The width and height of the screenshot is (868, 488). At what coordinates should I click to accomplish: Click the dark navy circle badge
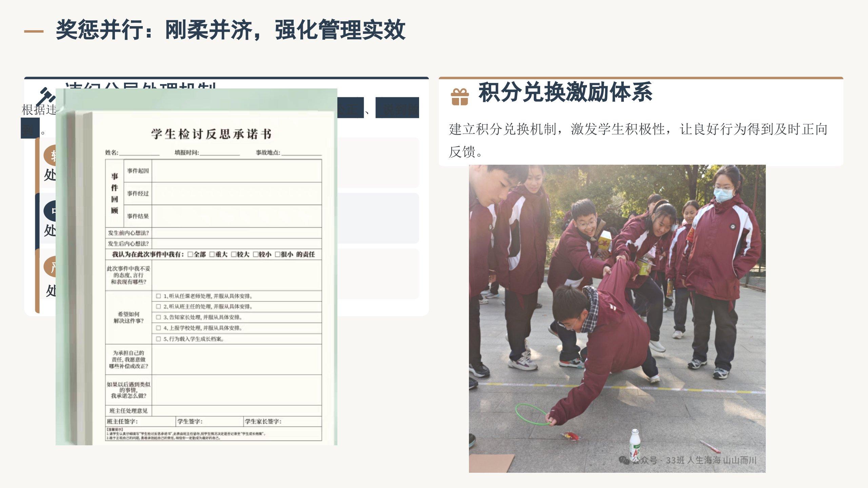pyautogui.click(x=50, y=211)
